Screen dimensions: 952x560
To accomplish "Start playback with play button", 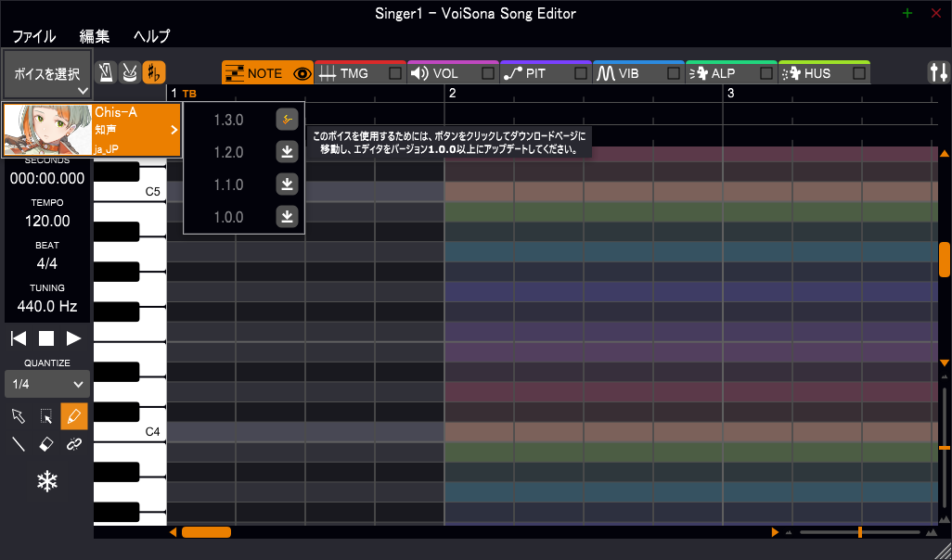I will click(x=74, y=338).
